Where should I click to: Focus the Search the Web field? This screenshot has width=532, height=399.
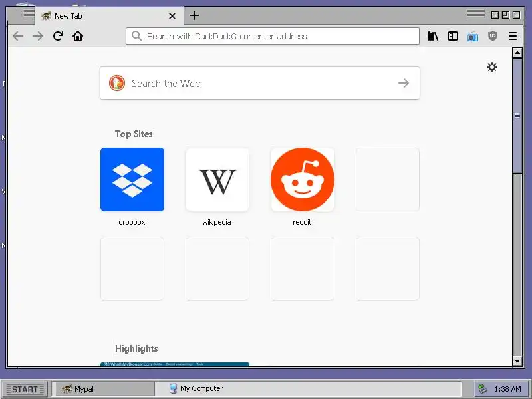tap(260, 83)
